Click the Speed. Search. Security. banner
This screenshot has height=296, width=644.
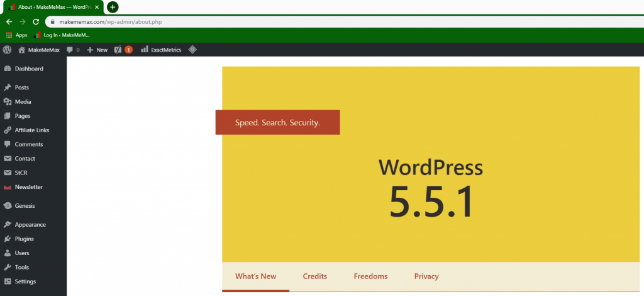pos(277,122)
